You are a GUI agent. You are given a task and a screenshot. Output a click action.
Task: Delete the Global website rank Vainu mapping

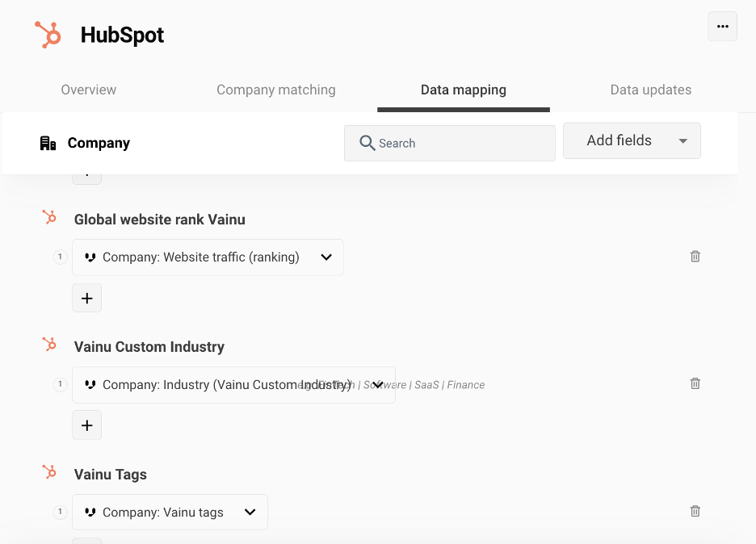(695, 257)
